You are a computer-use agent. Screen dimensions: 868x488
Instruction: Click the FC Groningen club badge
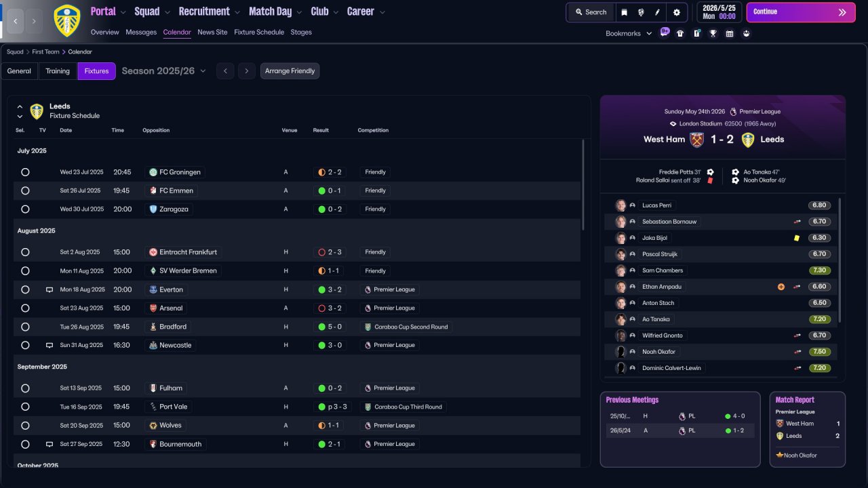[153, 172]
